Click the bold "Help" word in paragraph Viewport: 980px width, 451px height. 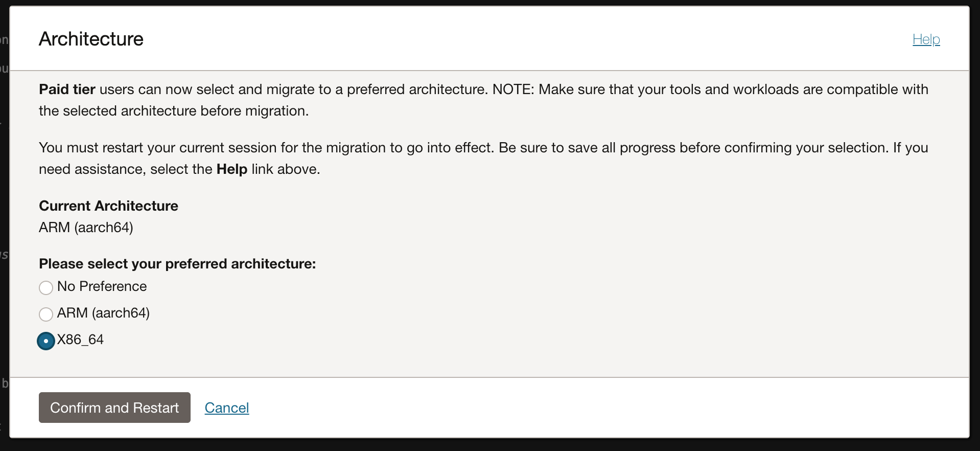pos(232,169)
